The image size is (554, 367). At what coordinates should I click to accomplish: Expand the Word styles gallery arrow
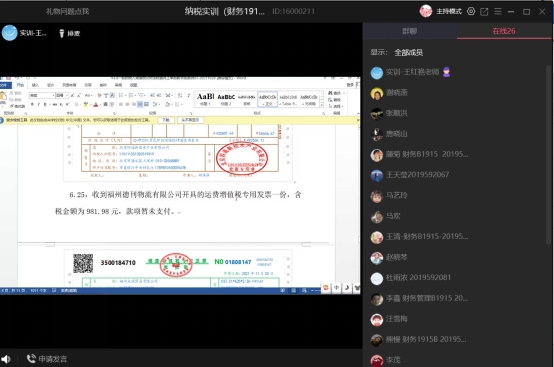322,105
